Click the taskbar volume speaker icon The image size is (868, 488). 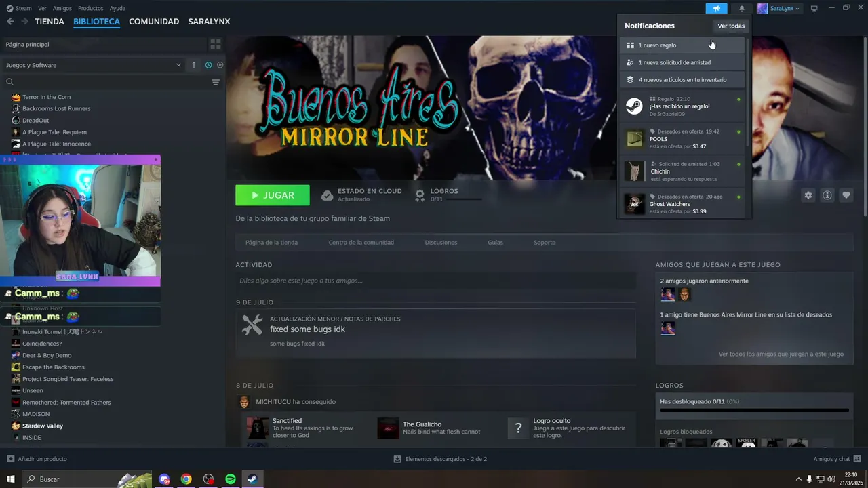pos(832,479)
